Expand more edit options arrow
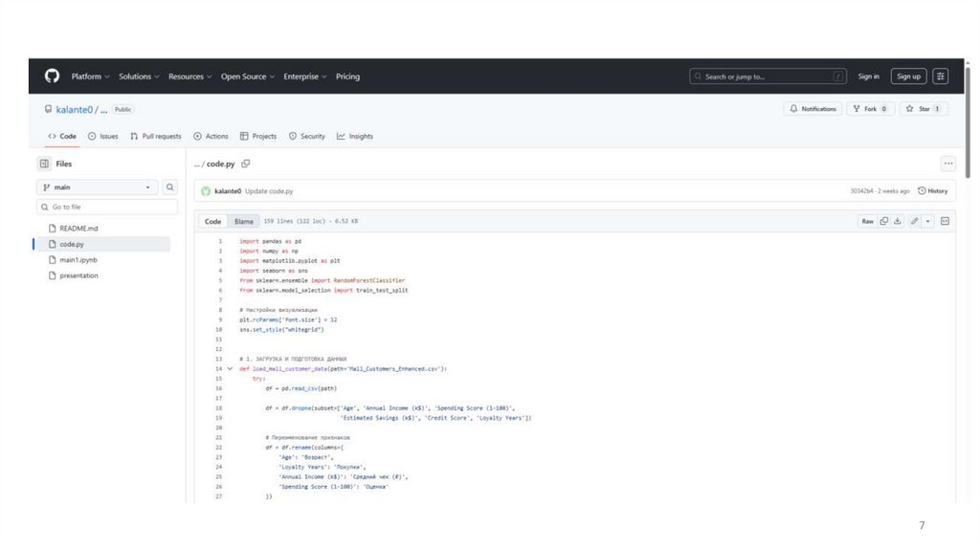This screenshot has width=980, height=549. tap(928, 221)
